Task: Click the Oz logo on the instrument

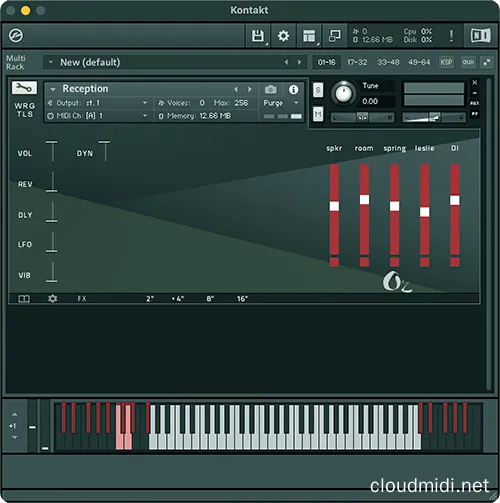Action: pyautogui.click(x=397, y=282)
